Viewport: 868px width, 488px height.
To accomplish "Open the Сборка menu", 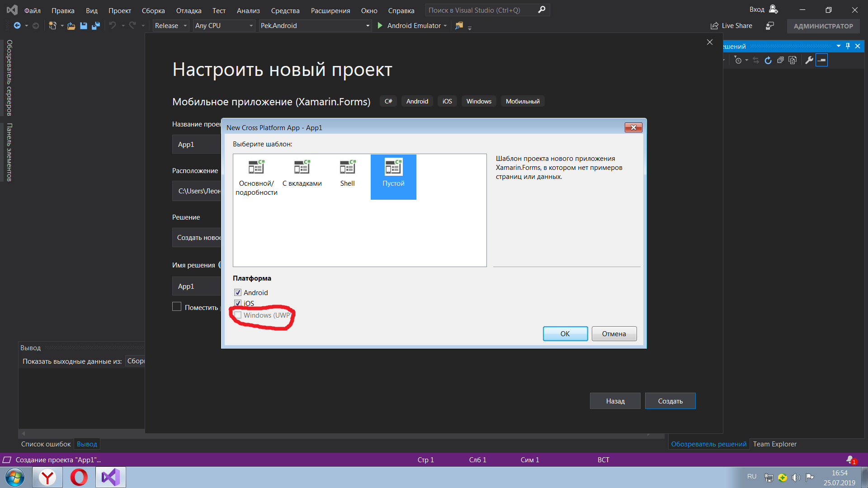I will click(x=153, y=10).
